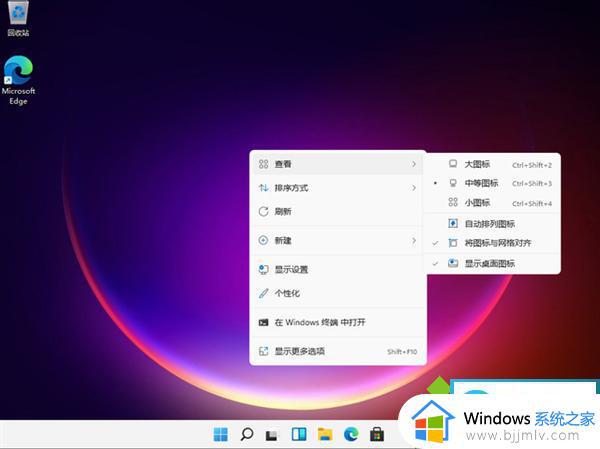Select 中等图标 (Medium icons) option
Screen dimensions: 600x449
click(x=492, y=183)
